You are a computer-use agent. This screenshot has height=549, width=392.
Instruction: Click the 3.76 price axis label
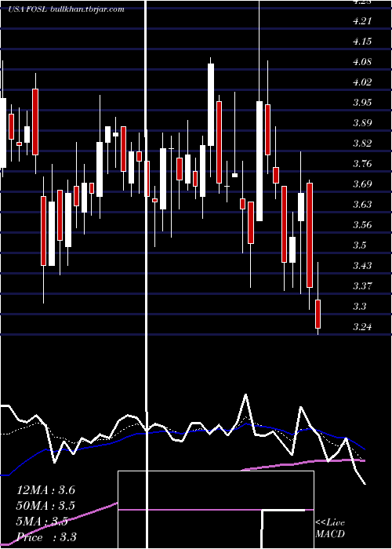pyautogui.click(x=362, y=163)
